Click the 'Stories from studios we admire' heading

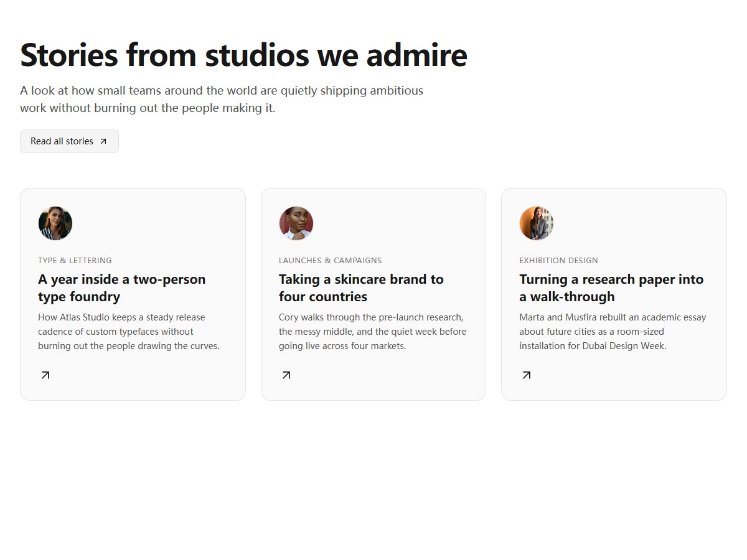point(244,55)
